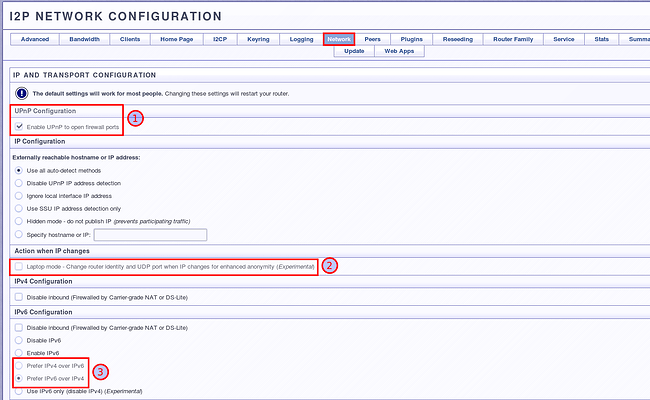
Task: Select the Enable IPv6 radio button
Action: pyautogui.click(x=19, y=353)
